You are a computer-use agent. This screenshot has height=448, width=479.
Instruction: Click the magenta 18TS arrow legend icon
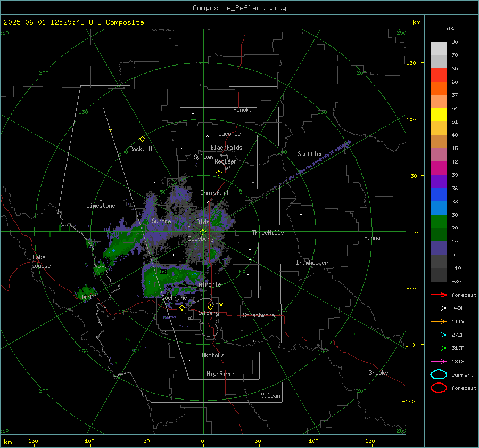coord(439,361)
